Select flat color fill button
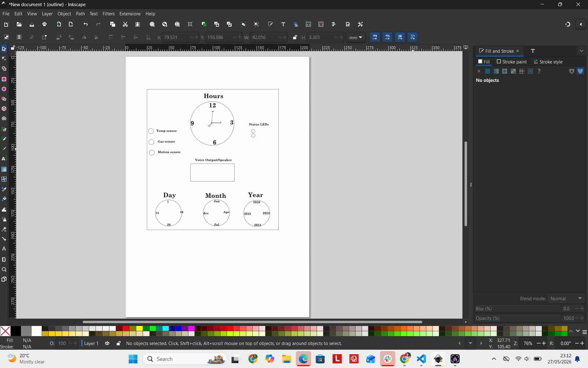The height and width of the screenshot is (368, 588). (488, 71)
